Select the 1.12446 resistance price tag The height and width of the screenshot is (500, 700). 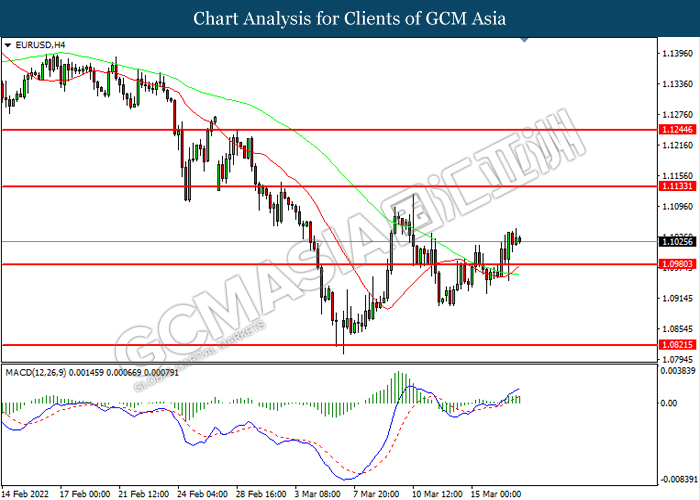point(677,129)
